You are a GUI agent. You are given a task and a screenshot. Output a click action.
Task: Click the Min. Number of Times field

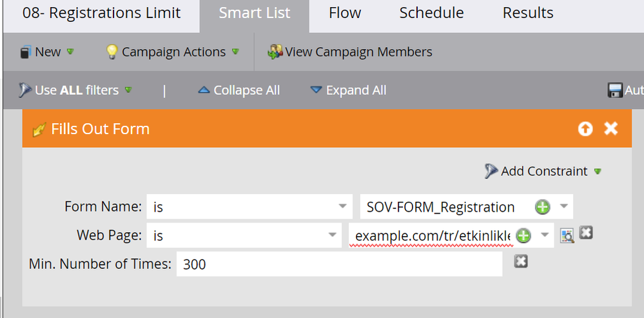coord(339,264)
